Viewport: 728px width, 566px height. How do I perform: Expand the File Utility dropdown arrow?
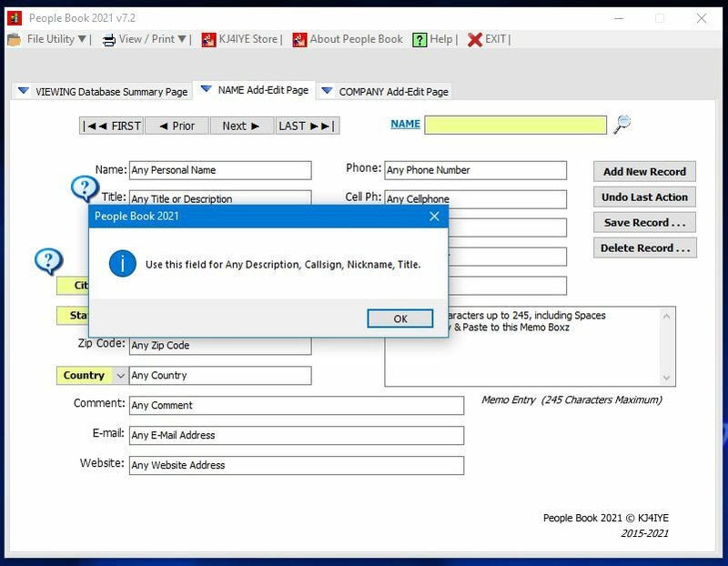coord(82,39)
